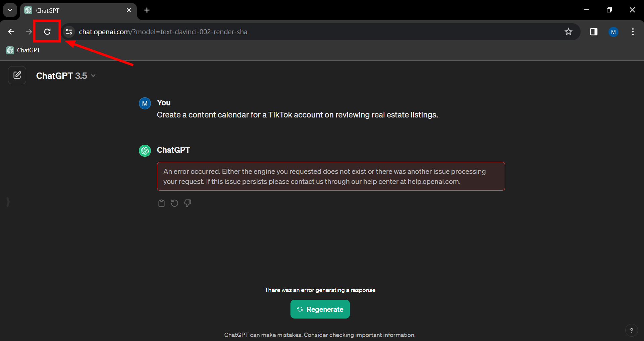Open the browser side panel

594,32
